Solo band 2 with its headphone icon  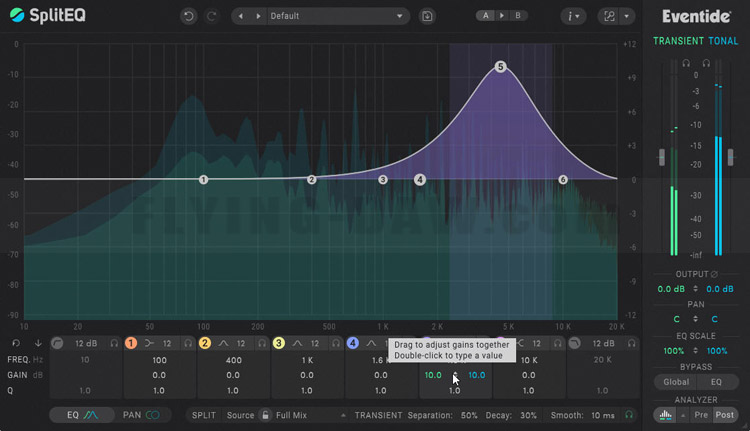[262, 343]
